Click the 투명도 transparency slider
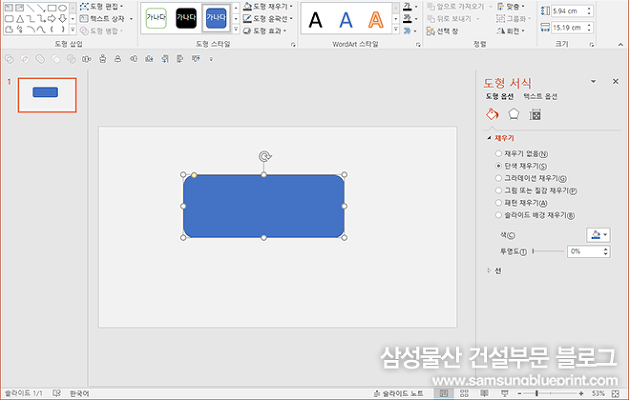This screenshot has width=630, height=400. click(548, 251)
